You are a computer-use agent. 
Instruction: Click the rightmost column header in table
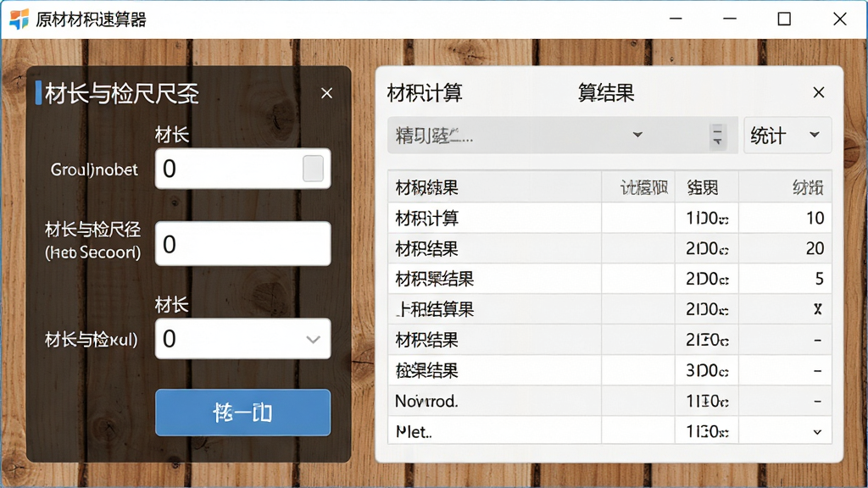tap(785, 187)
